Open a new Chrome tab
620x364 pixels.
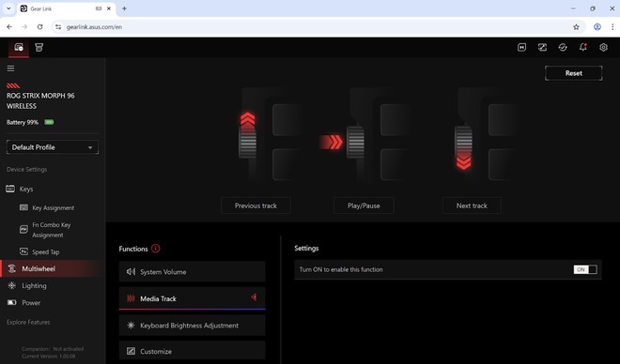(124, 8)
